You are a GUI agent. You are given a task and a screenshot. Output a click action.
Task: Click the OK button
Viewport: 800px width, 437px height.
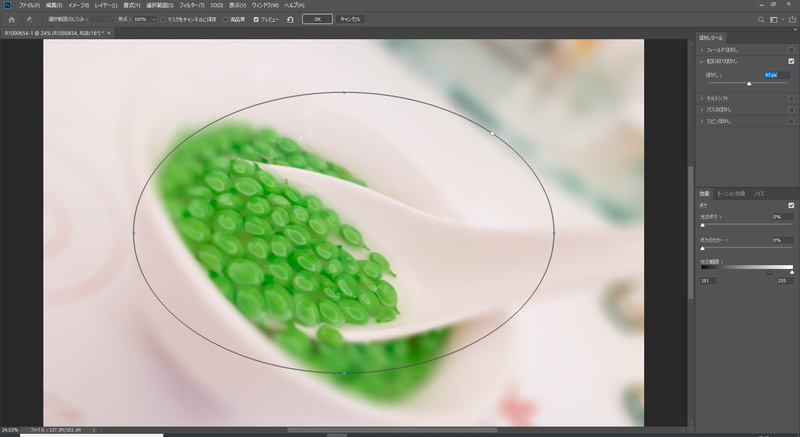pos(317,19)
